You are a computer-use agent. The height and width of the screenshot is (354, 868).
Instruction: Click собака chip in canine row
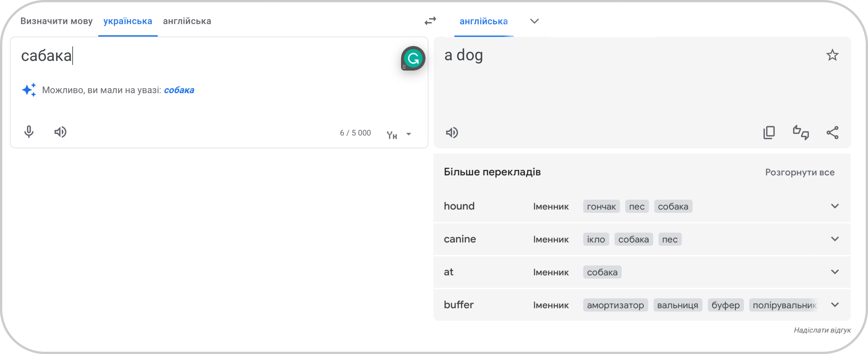[x=633, y=239]
